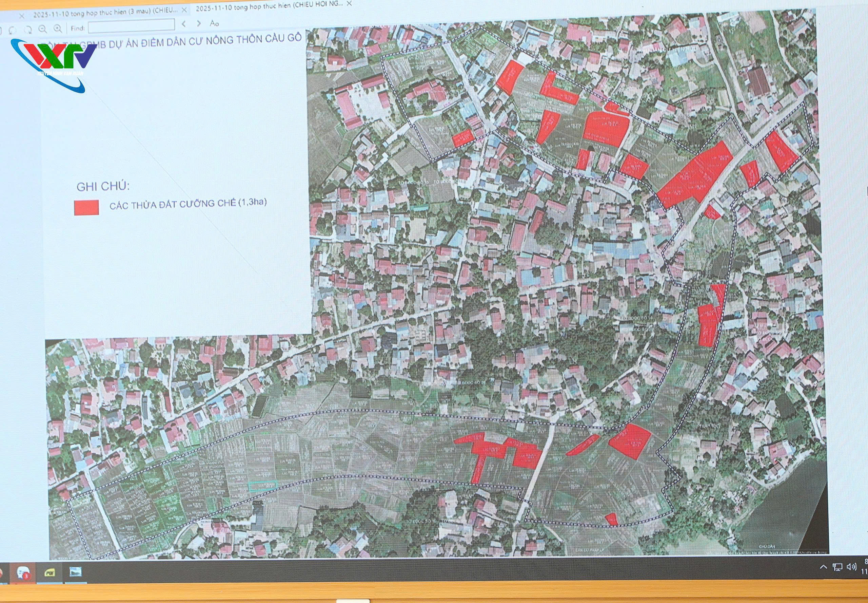This screenshot has height=603, width=868.
Task: Switch to the '(3 mau) (CHIEU...' tab
Action: 105,14
